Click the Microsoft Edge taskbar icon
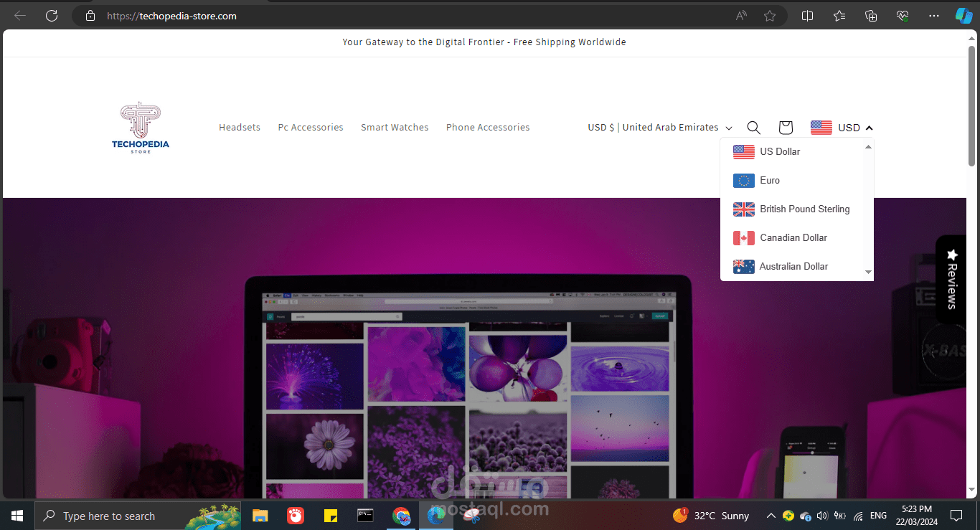The height and width of the screenshot is (530, 980). point(436,516)
